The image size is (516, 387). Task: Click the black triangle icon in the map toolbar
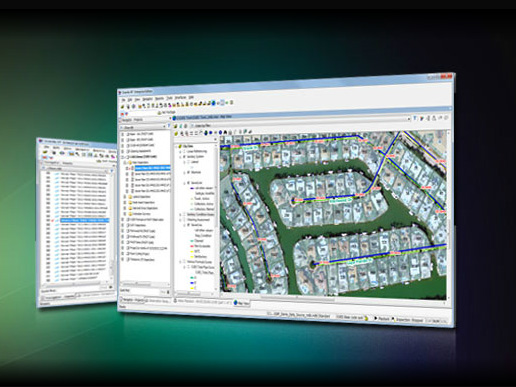pyautogui.click(x=225, y=132)
